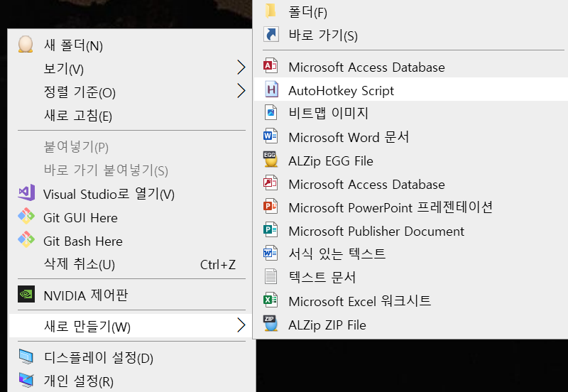Click the Git Bash Here icon

point(26,239)
